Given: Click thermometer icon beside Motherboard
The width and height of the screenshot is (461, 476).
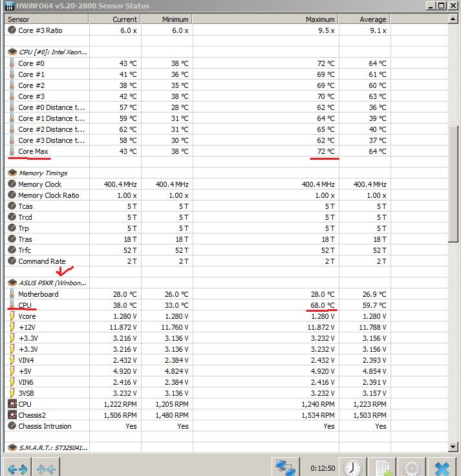Looking at the screenshot, I should [x=12, y=294].
